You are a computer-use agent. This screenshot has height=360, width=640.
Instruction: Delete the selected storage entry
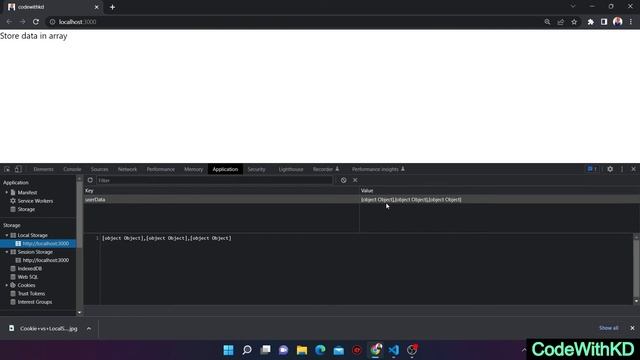tap(355, 180)
